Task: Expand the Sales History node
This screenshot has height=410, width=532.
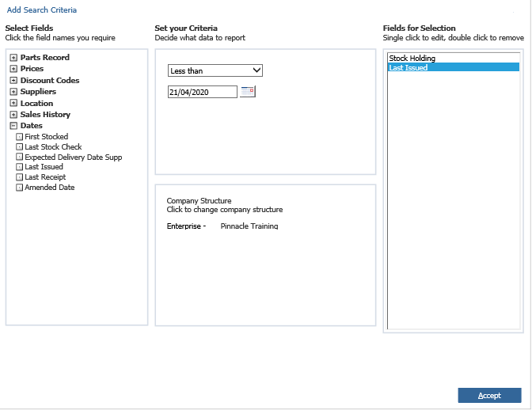Action: [13, 115]
